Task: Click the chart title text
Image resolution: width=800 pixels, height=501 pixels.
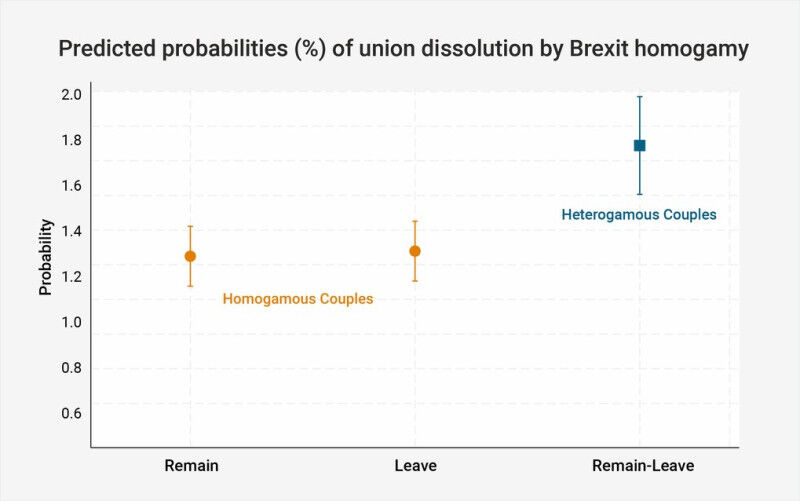Action: tap(402, 49)
